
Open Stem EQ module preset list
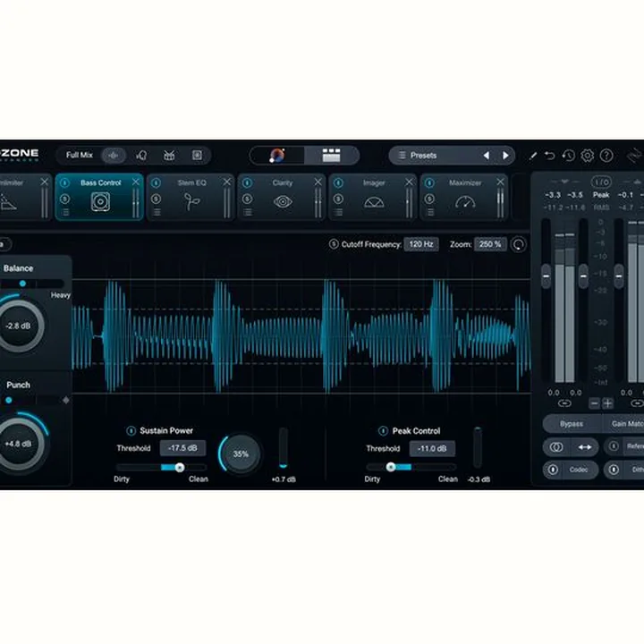(x=157, y=212)
